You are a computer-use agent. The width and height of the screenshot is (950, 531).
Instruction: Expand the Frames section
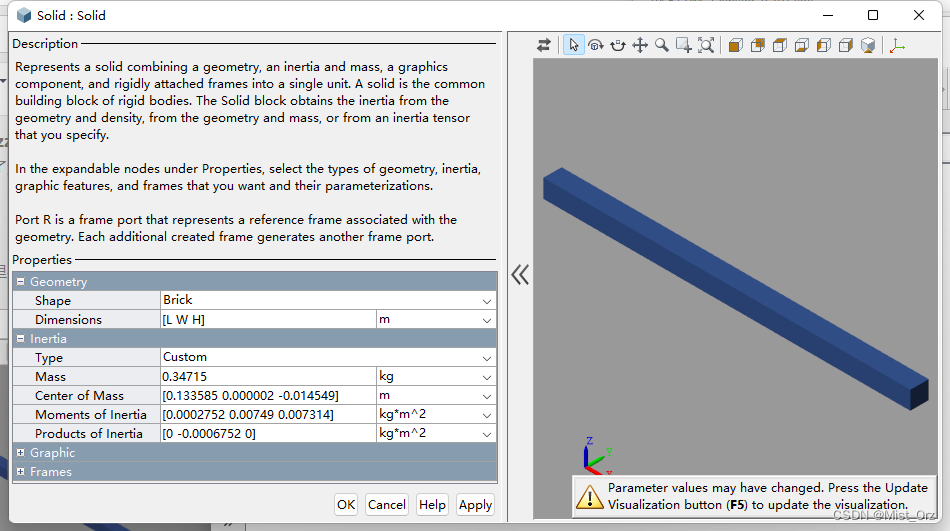pos(20,472)
